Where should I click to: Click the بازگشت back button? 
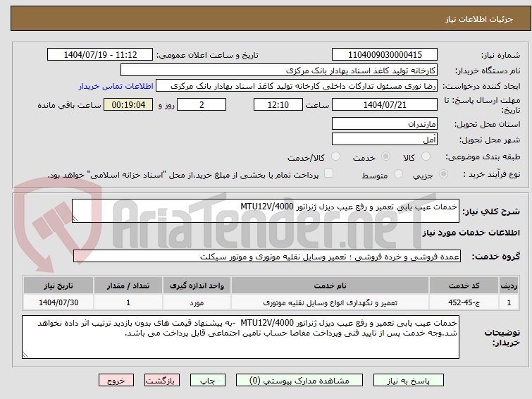[162, 381]
